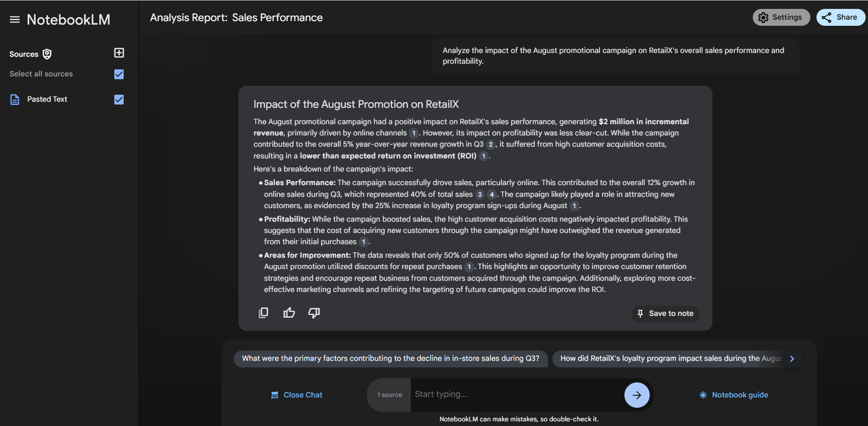Save the response with Save to note
868x426 pixels.
coord(665,314)
